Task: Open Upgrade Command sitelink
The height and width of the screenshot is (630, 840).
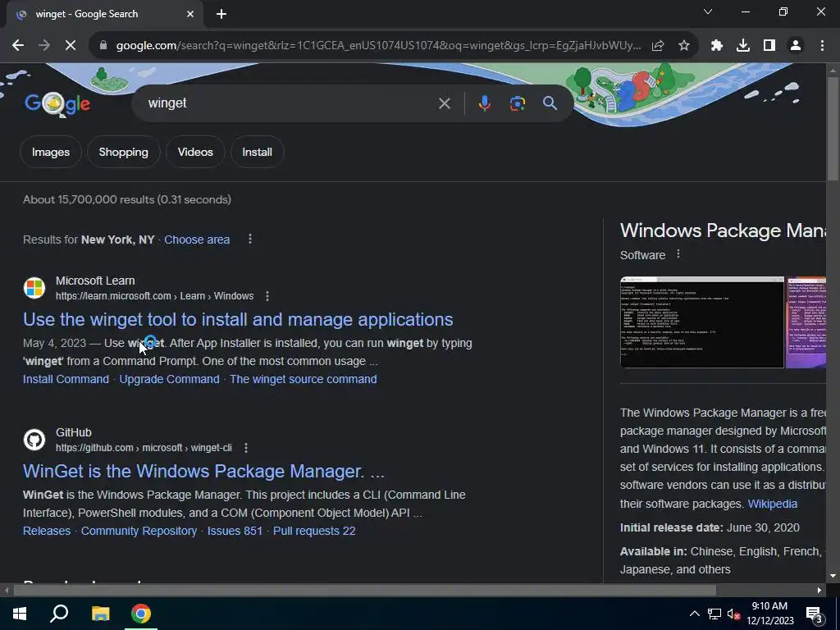Action: [x=169, y=379]
